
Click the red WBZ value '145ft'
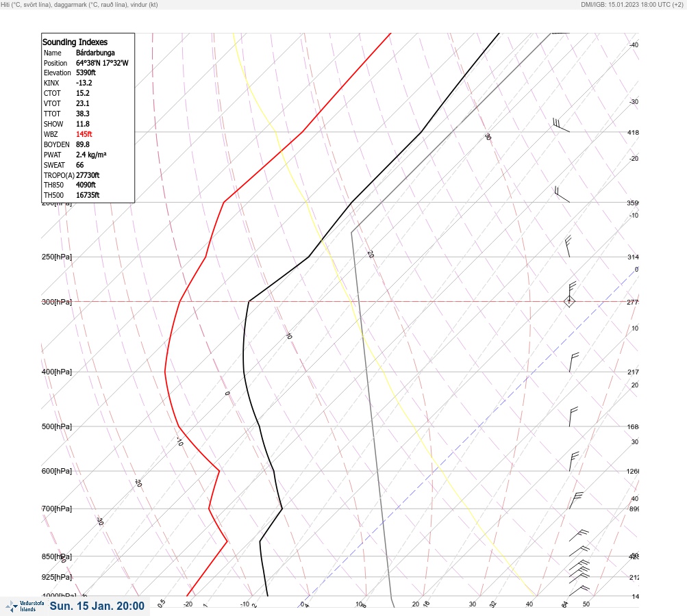[84, 134]
